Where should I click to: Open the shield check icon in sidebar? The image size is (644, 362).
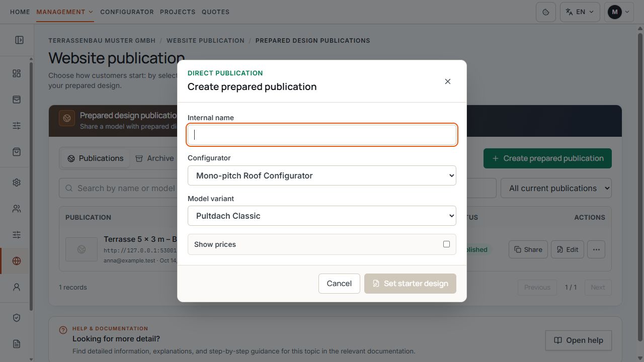pos(17,318)
